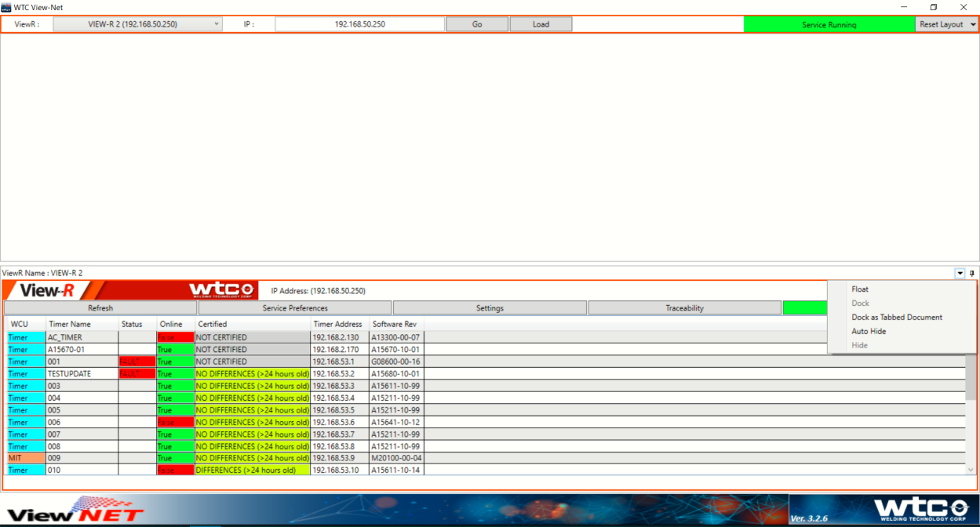Choose Float from the panel menu
The height and width of the screenshot is (527, 980).
pyautogui.click(x=902, y=289)
